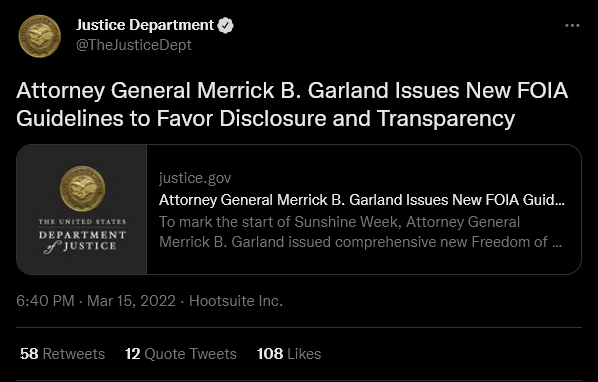The height and width of the screenshot is (382, 598).
Task: Click the verified badge beside Justice Department
Action: [225, 26]
